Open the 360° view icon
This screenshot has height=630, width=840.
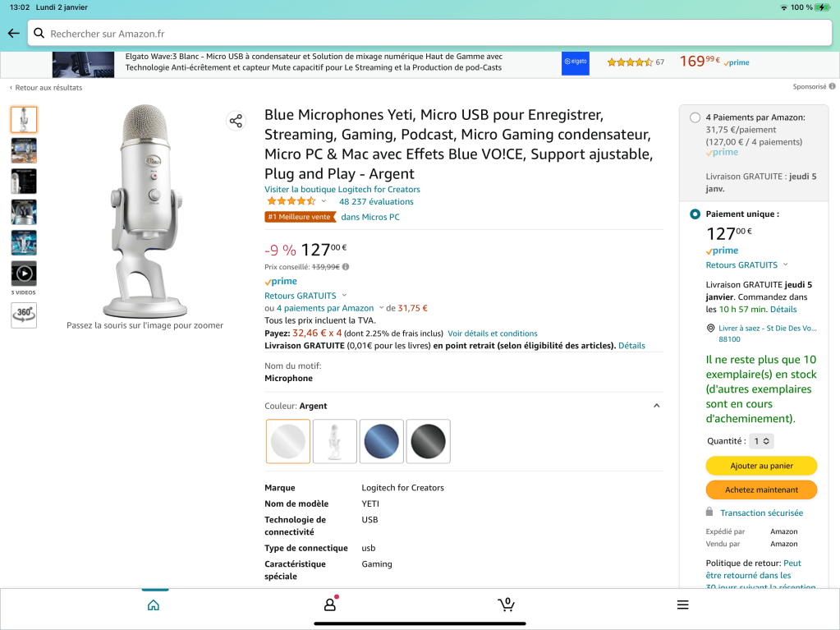coord(24,315)
